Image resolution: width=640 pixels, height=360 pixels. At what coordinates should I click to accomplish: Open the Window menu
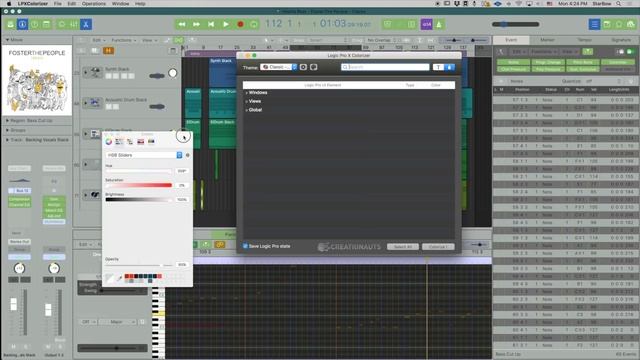[x=120, y=3]
